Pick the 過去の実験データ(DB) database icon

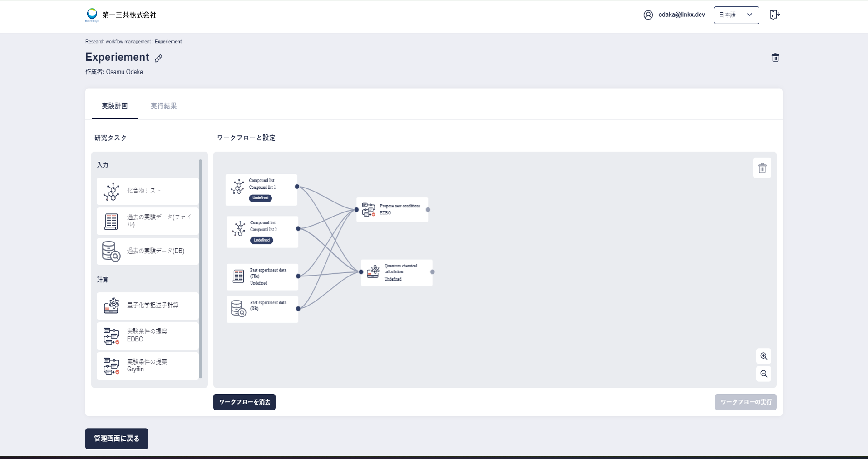[111, 251]
